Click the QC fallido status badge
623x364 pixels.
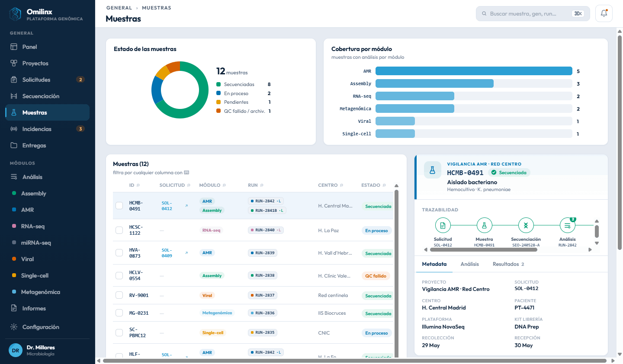[x=376, y=276]
